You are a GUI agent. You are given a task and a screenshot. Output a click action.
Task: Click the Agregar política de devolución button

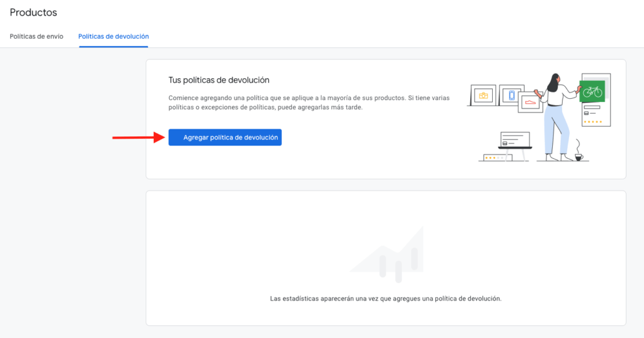pyautogui.click(x=225, y=137)
